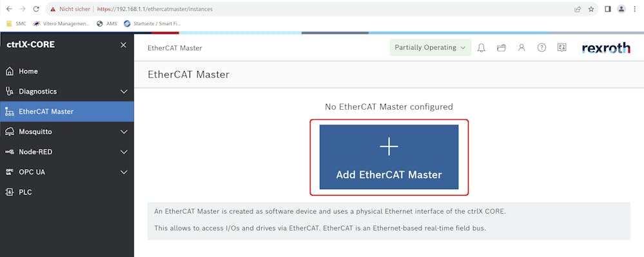Close the ctrlX-CORE sidebar
The width and height of the screenshot is (644, 257).
point(123,45)
